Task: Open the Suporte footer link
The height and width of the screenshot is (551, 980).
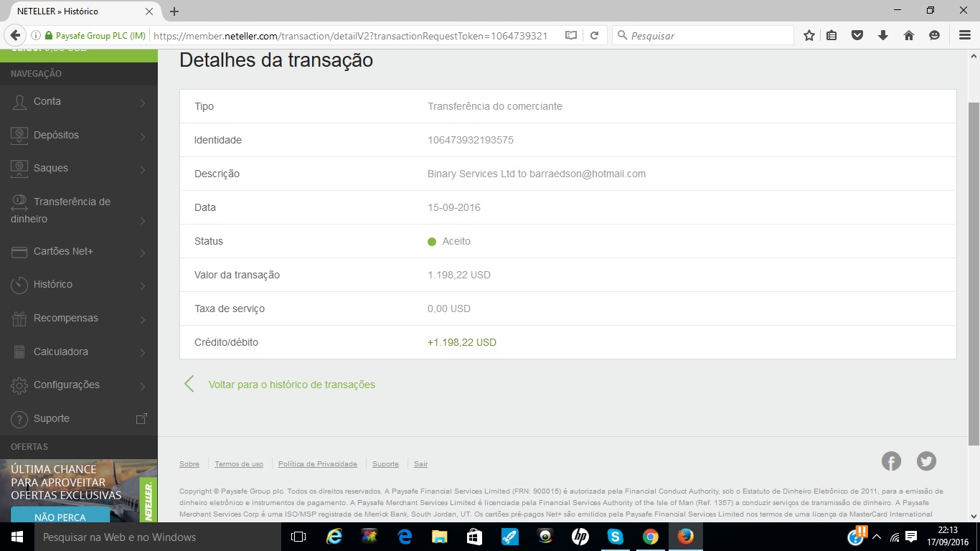Action: (x=385, y=464)
